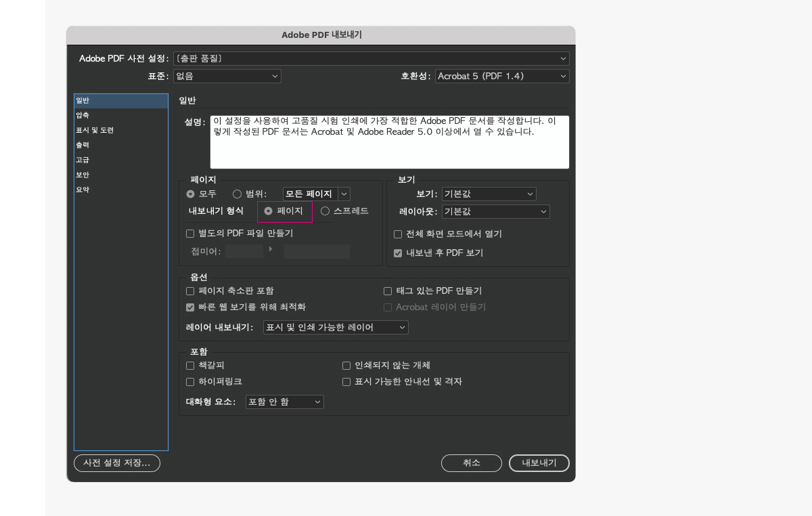Open the 호환성 dropdown

(502, 76)
